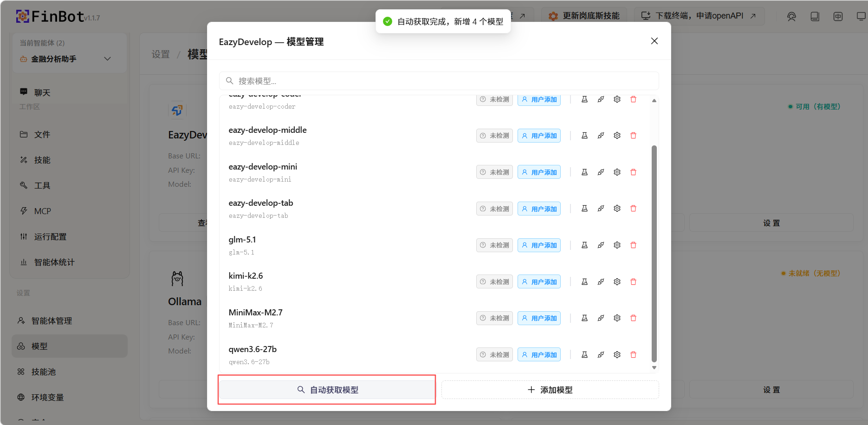Open the 智能体统计 sidebar item
The image size is (868, 425).
(x=70, y=262)
